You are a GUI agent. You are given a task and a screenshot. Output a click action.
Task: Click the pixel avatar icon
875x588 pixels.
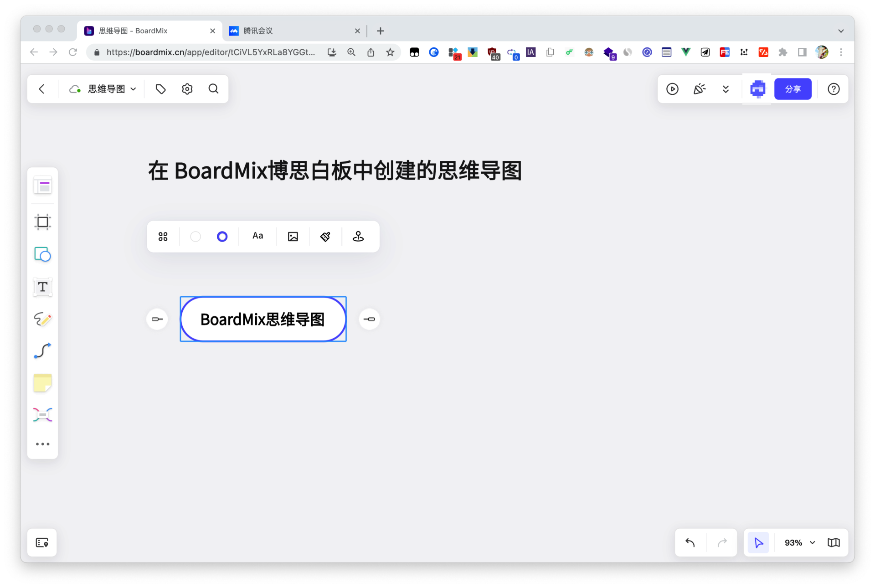757,89
